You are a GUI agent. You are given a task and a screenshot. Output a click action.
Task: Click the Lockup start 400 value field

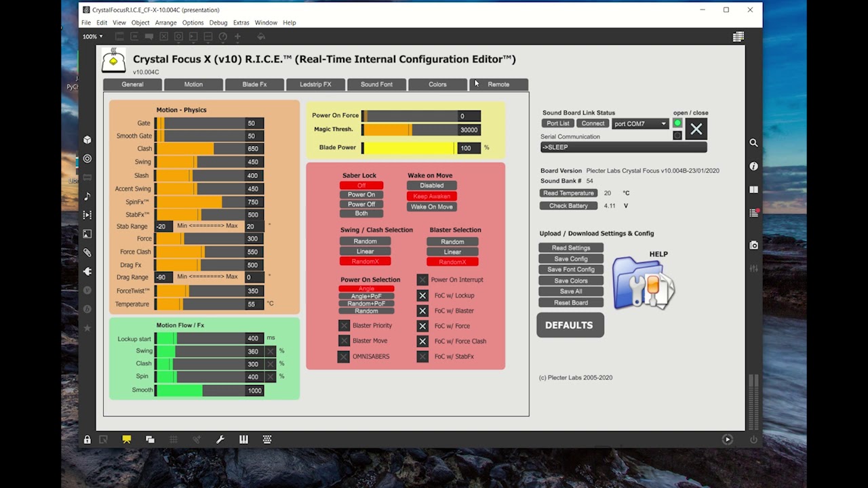point(254,338)
